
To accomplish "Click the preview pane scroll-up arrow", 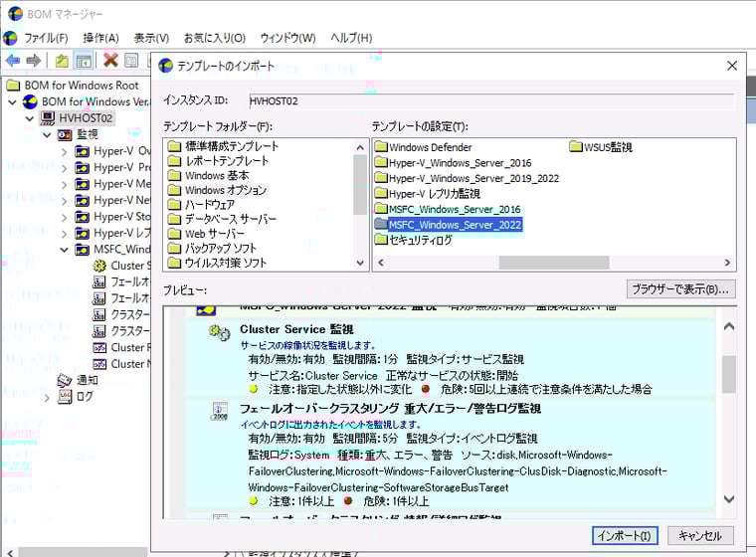I will point(729,327).
